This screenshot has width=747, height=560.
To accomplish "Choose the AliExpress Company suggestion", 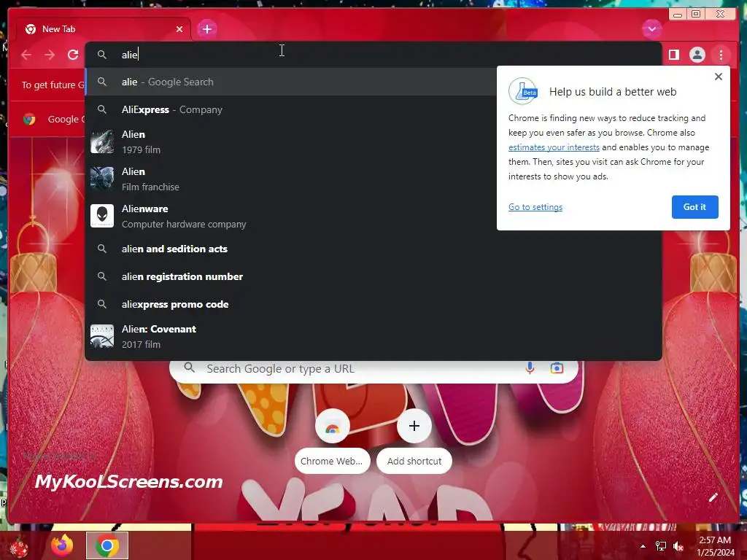I will pos(291,109).
